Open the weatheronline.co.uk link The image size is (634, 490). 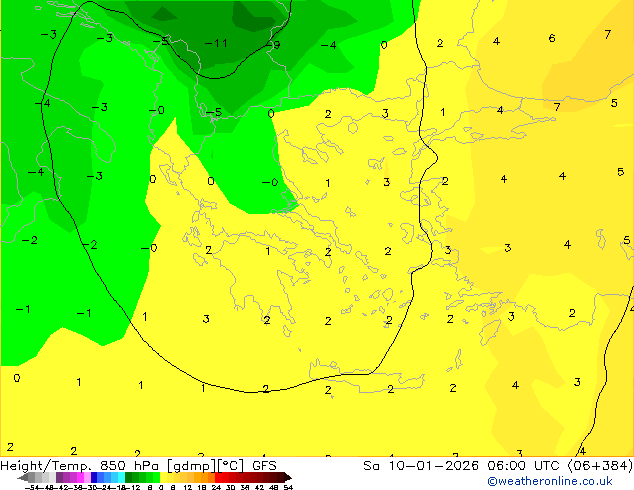(550, 481)
